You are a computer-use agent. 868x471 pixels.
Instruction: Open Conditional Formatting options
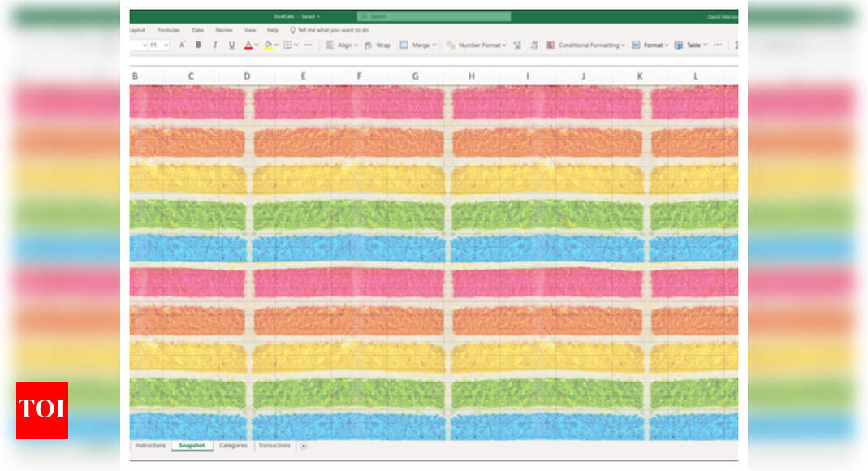click(x=588, y=45)
